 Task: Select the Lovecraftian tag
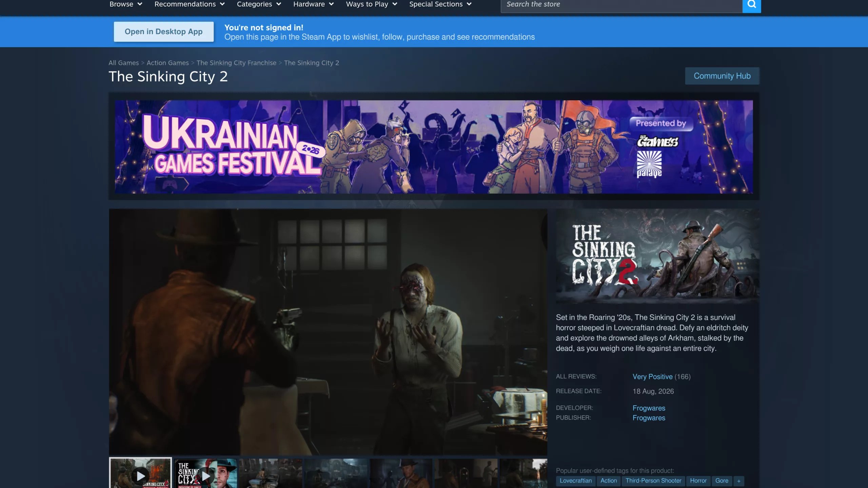coord(575,481)
